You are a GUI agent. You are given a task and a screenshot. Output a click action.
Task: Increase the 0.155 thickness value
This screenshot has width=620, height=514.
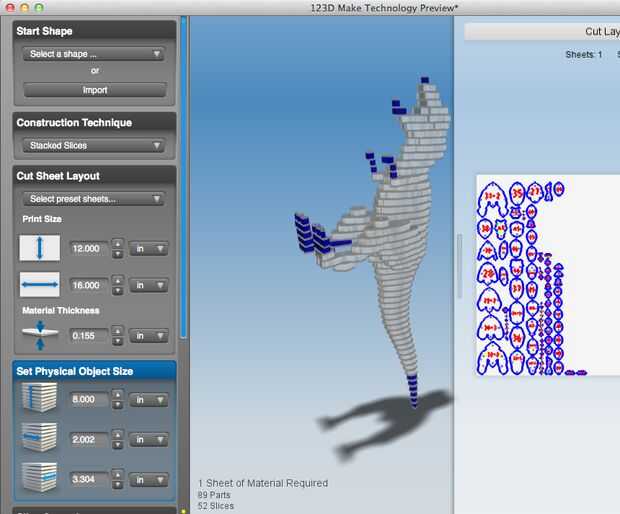117,331
